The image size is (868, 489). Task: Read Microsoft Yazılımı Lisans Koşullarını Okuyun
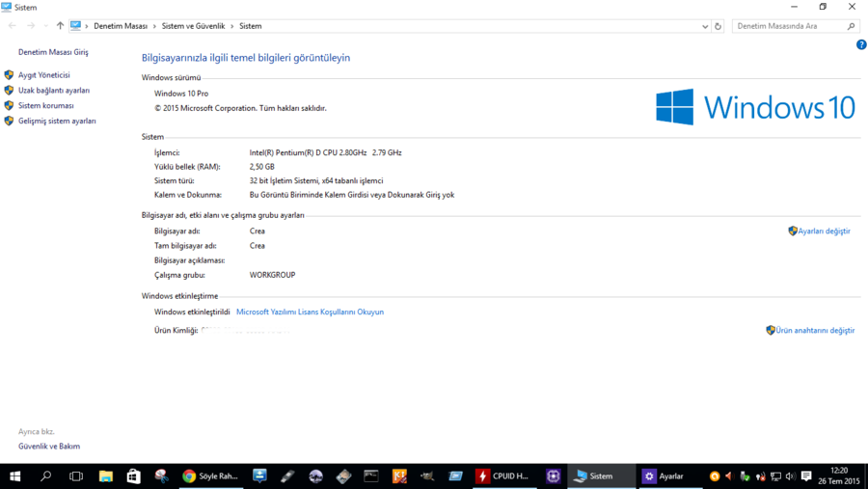click(x=310, y=312)
